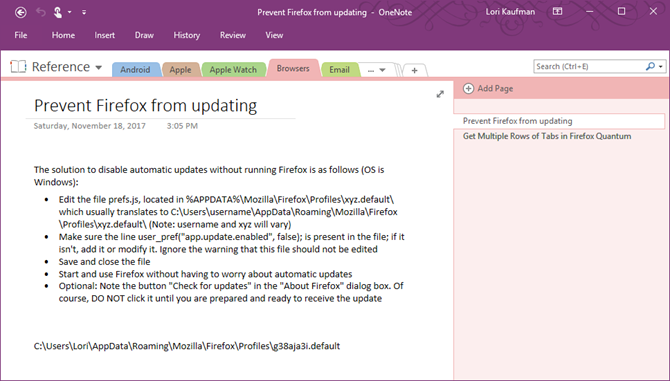670x381 pixels.
Task: Open the Insert ribbon tab
Action: (x=105, y=35)
